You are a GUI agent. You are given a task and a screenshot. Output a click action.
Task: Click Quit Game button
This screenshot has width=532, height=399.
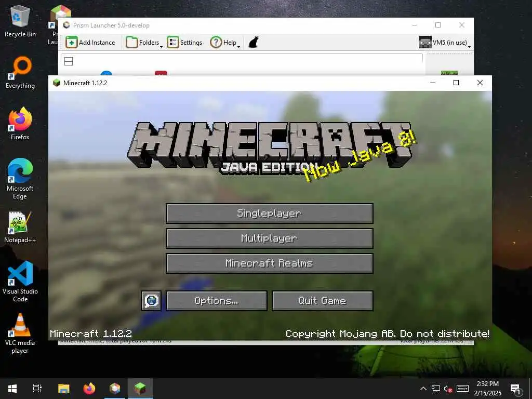[x=322, y=301]
